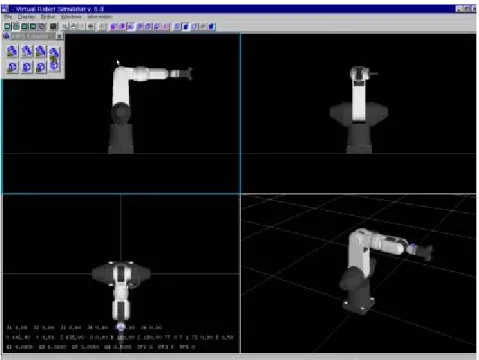The height and width of the screenshot is (360, 479).
Task: Click the palette title bar globe icon
Action: coord(6,36)
